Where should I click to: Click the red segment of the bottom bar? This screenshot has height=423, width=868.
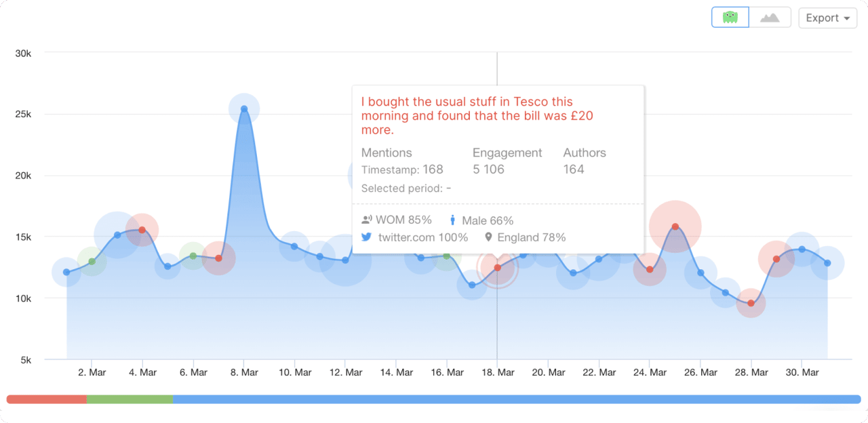tap(47, 400)
